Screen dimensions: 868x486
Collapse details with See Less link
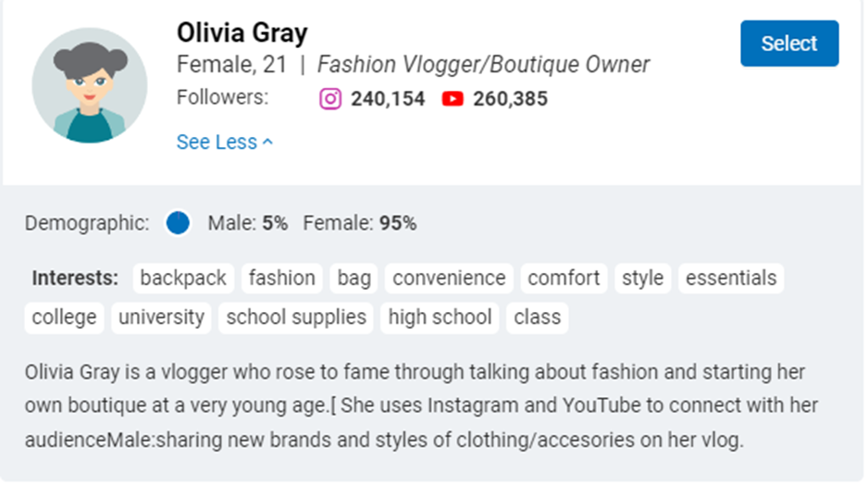[x=225, y=143]
